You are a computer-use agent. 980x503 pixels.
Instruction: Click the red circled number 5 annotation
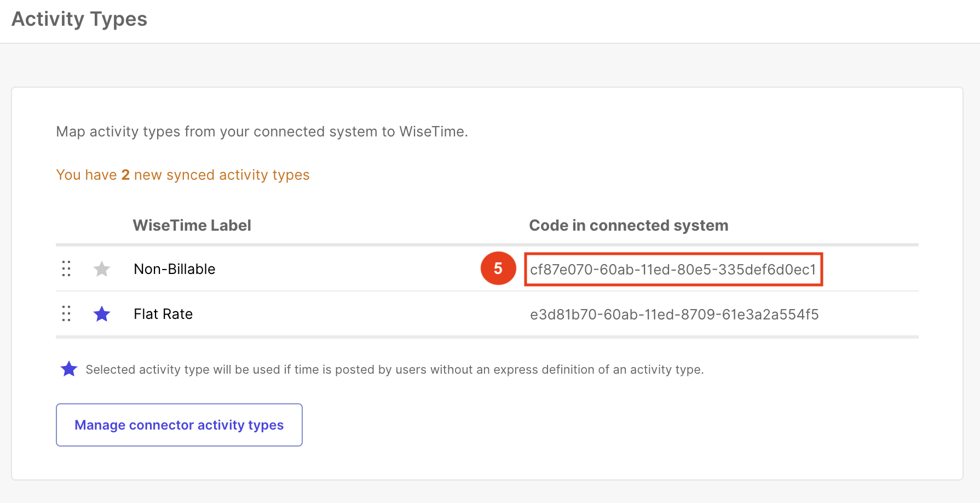point(498,269)
